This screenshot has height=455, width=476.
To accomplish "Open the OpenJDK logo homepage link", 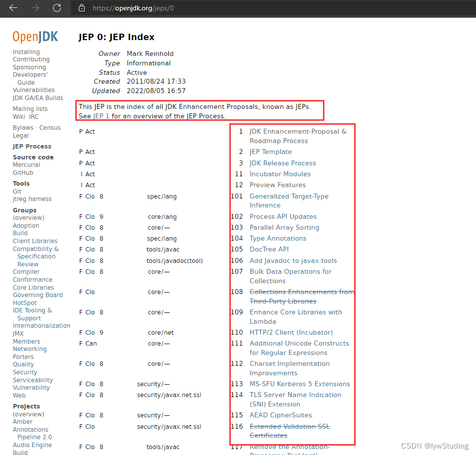I will click(35, 37).
